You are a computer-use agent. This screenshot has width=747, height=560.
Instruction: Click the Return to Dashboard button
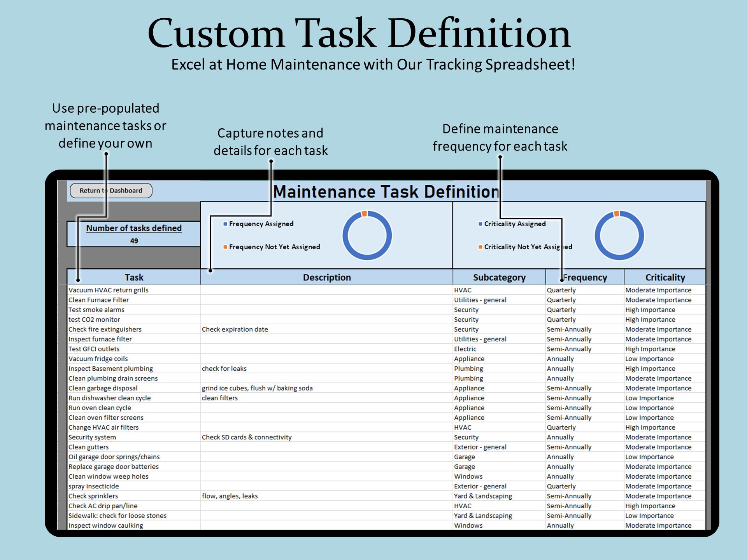(x=111, y=191)
